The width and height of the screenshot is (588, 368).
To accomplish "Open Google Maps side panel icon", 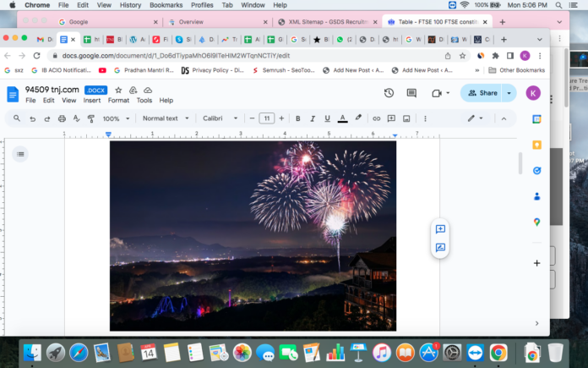I will [536, 222].
